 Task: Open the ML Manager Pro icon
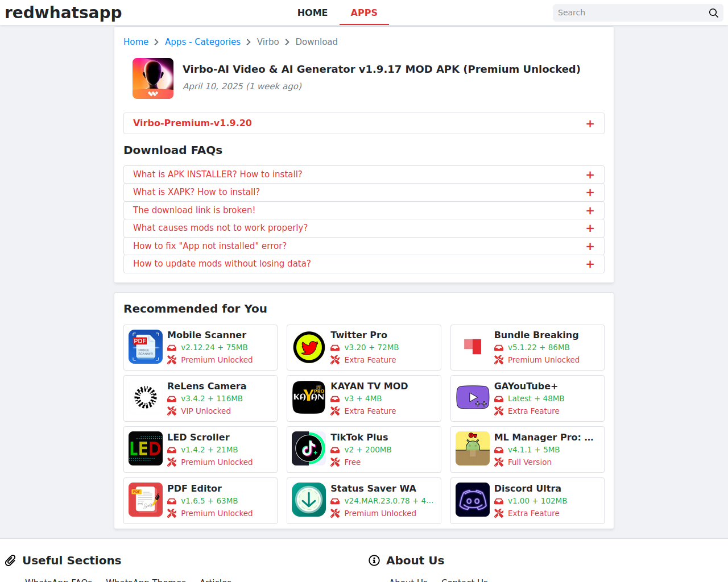tap(473, 449)
